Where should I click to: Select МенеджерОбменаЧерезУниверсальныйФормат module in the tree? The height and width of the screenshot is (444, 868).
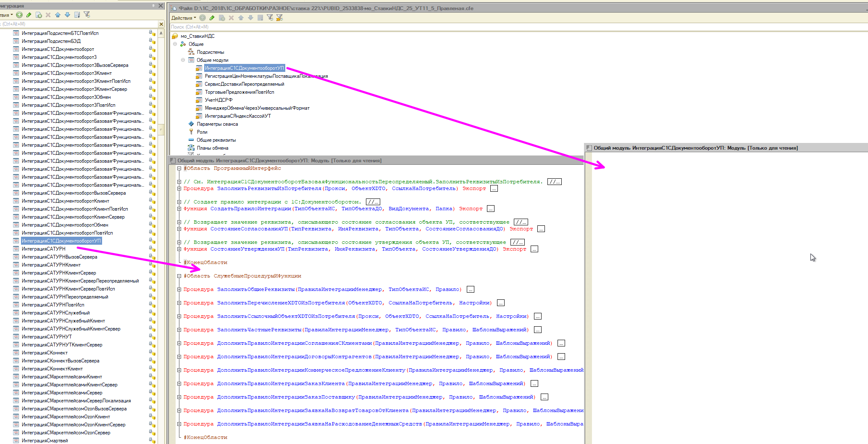coord(257,108)
